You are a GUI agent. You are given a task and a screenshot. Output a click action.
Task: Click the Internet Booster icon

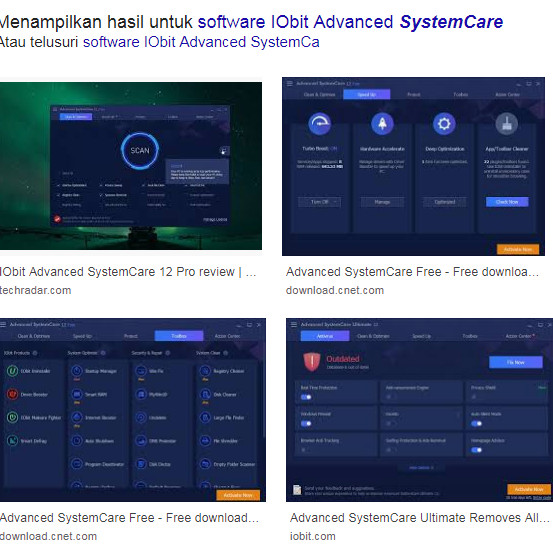(77, 418)
